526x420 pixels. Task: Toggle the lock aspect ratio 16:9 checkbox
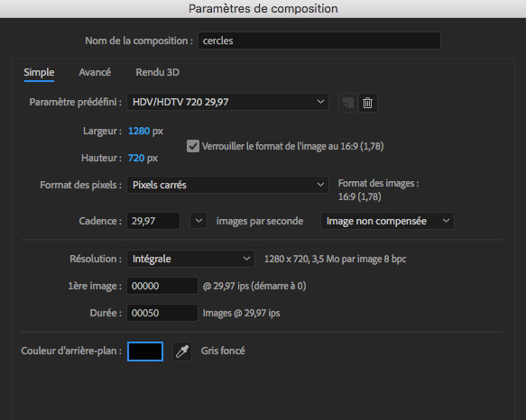[193, 146]
